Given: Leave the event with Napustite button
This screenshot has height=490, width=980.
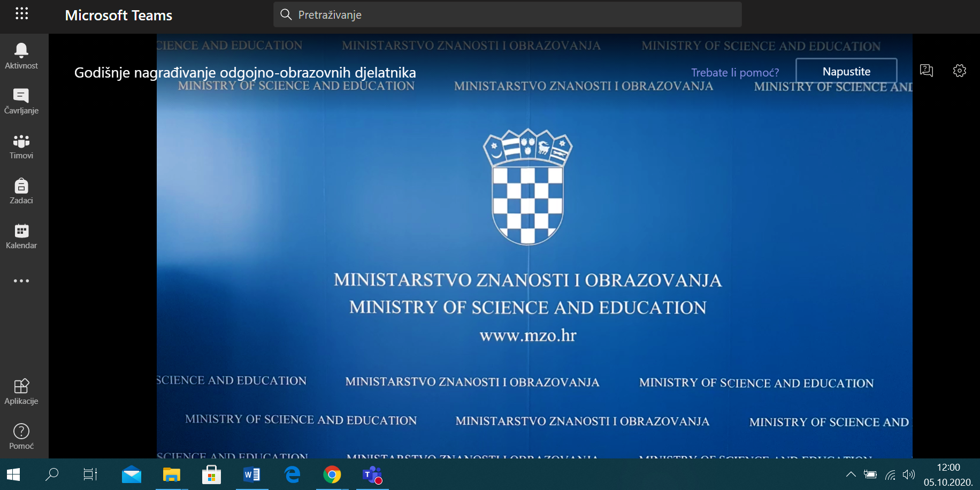Looking at the screenshot, I should [846, 71].
